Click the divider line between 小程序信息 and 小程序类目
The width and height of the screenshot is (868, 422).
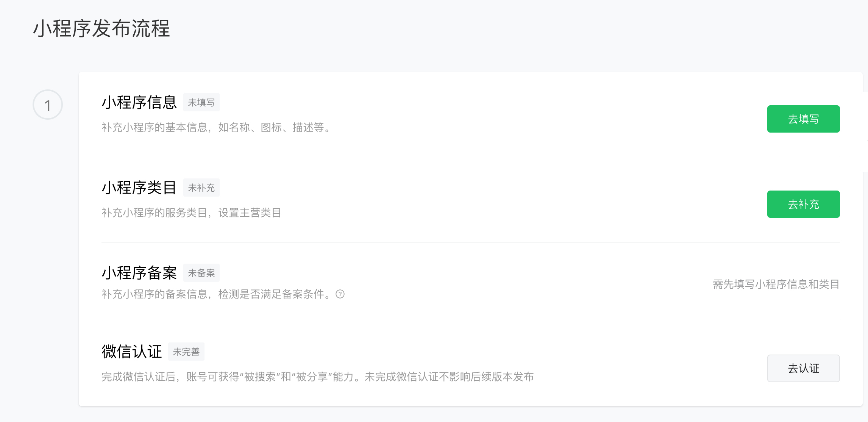(x=470, y=157)
